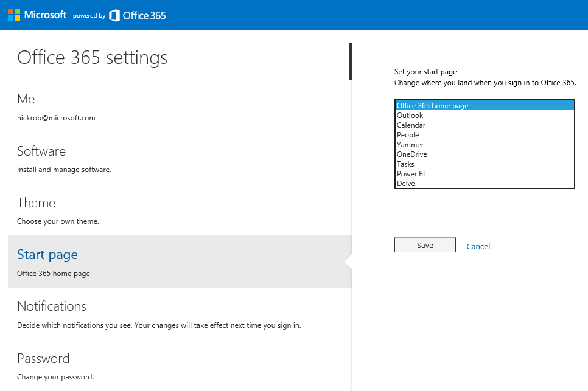Save your start page selection
This screenshot has height=391, width=588.
(x=425, y=244)
